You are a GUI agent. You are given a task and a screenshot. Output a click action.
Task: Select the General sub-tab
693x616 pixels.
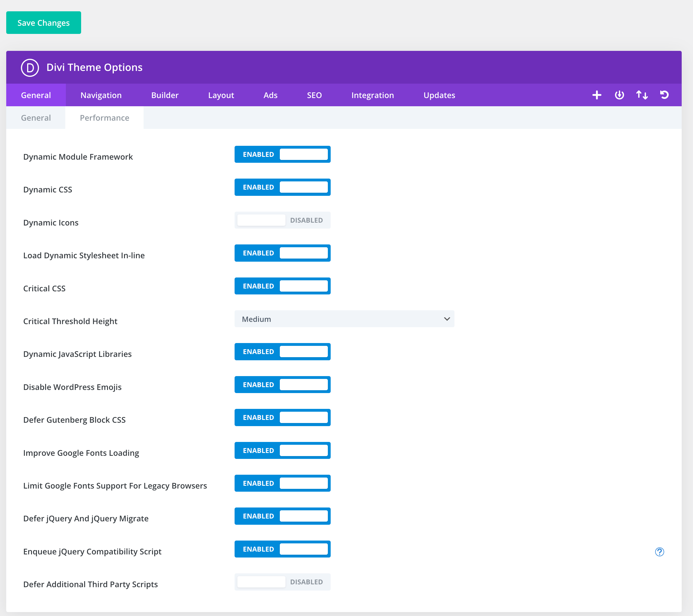click(36, 118)
